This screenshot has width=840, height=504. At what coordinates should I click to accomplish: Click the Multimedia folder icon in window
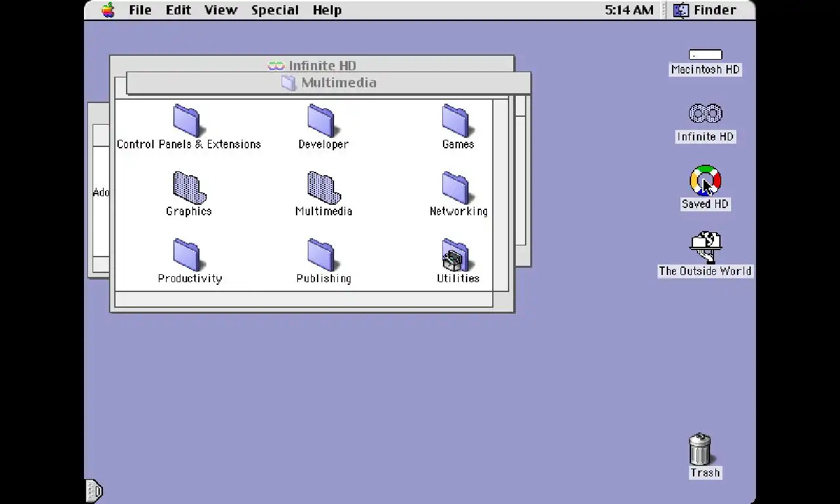[324, 188]
